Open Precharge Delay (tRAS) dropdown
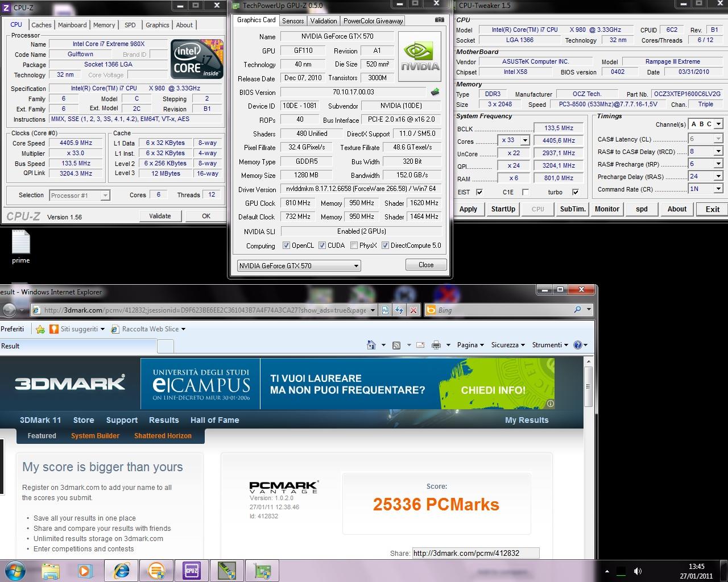The height and width of the screenshot is (582, 728). click(x=718, y=176)
